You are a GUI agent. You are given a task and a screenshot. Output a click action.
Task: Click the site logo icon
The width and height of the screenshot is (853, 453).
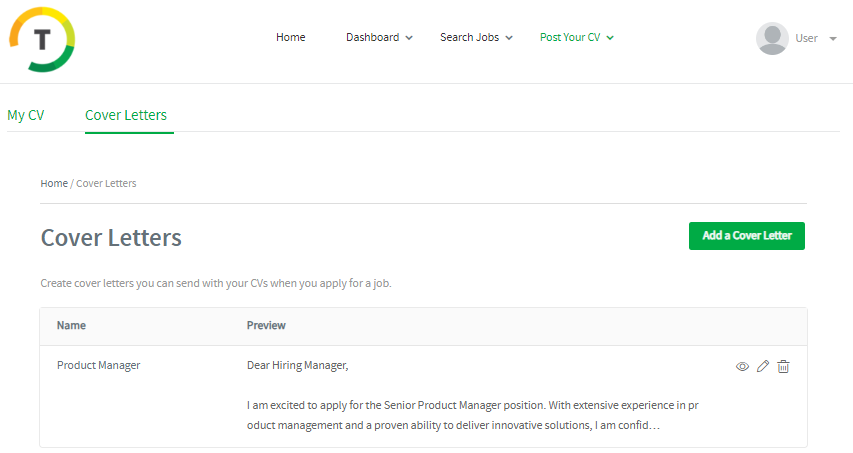coord(42,40)
